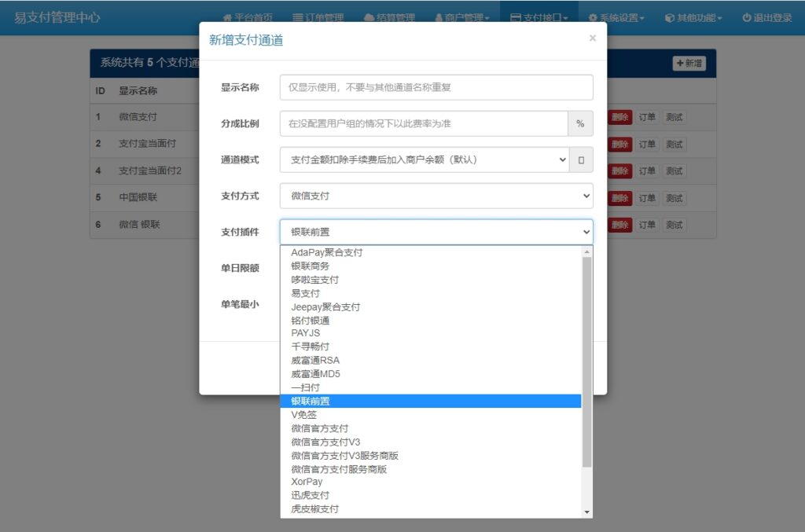805x532 pixels.
Task: Click 删除 in the 微信支付 row
Action: tap(619, 117)
